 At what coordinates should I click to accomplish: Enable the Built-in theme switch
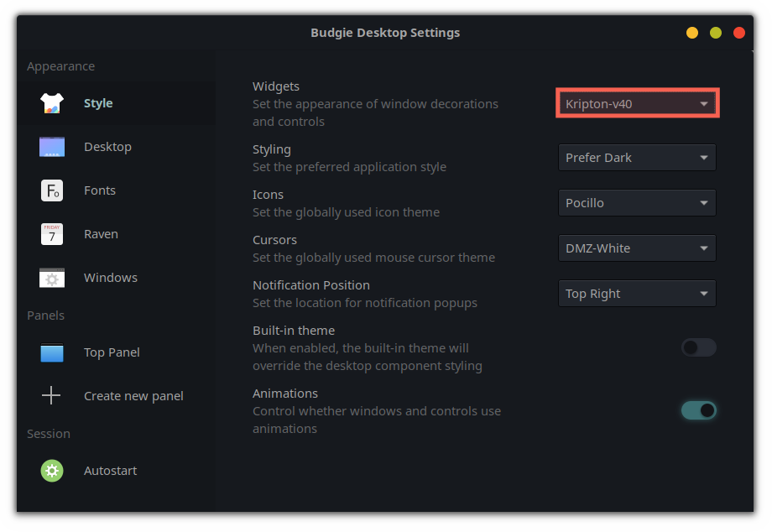[x=698, y=347]
